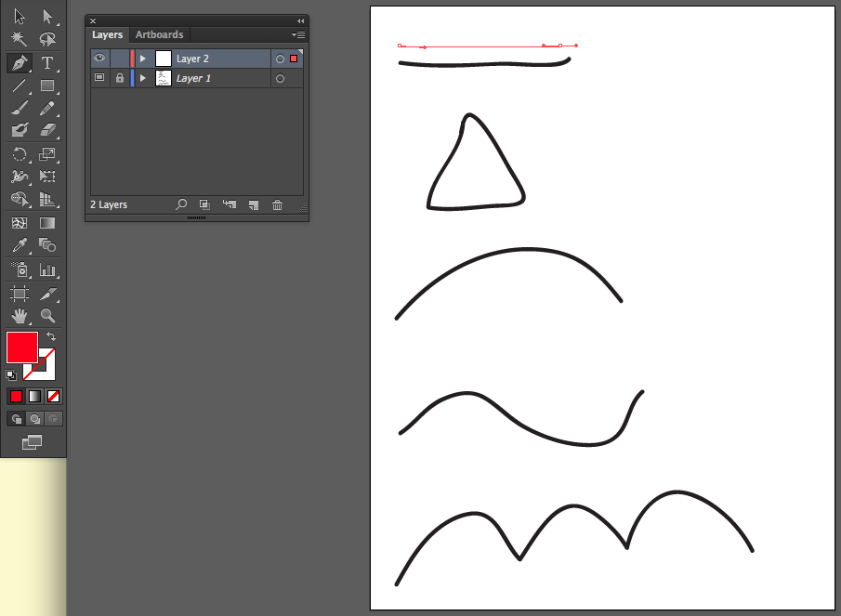Swap fill and stroke colors
841x616 pixels.
(x=51, y=335)
